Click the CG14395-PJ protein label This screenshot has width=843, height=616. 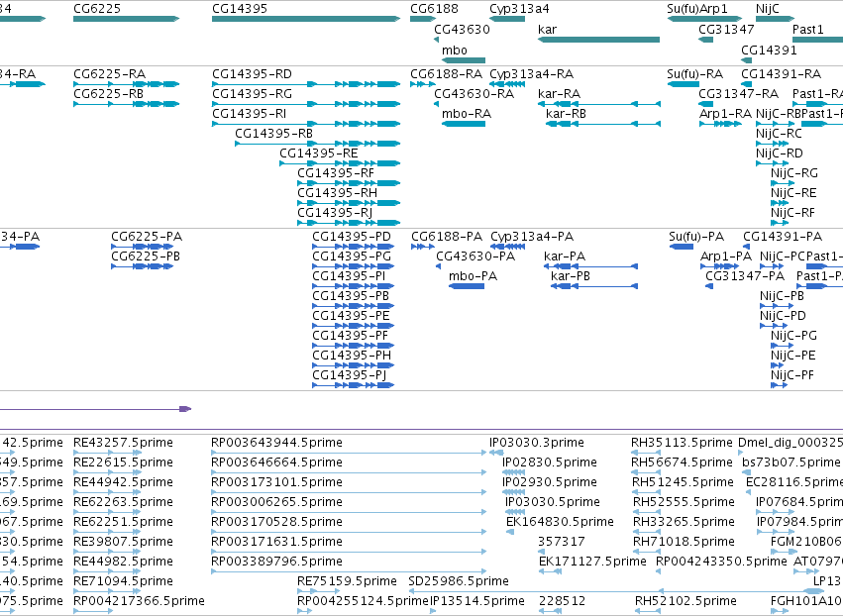click(350, 375)
